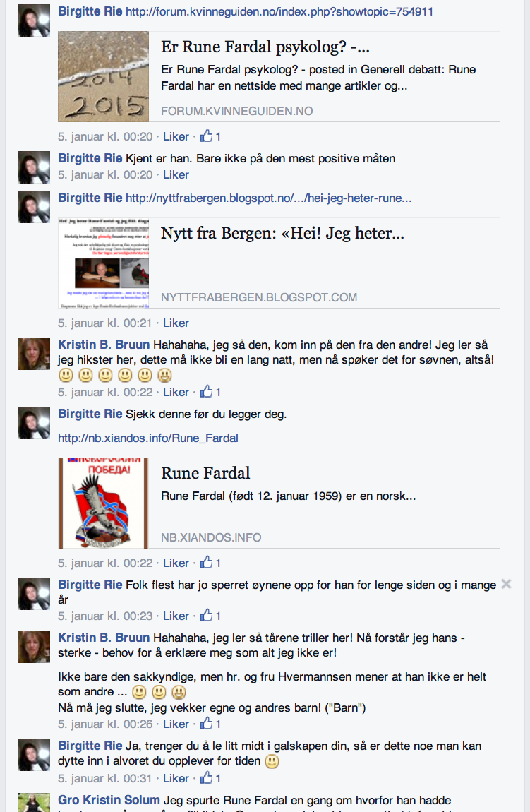Open Gro Kristin Solum's profile name
This screenshot has height=812, width=530.
tap(109, 800)
